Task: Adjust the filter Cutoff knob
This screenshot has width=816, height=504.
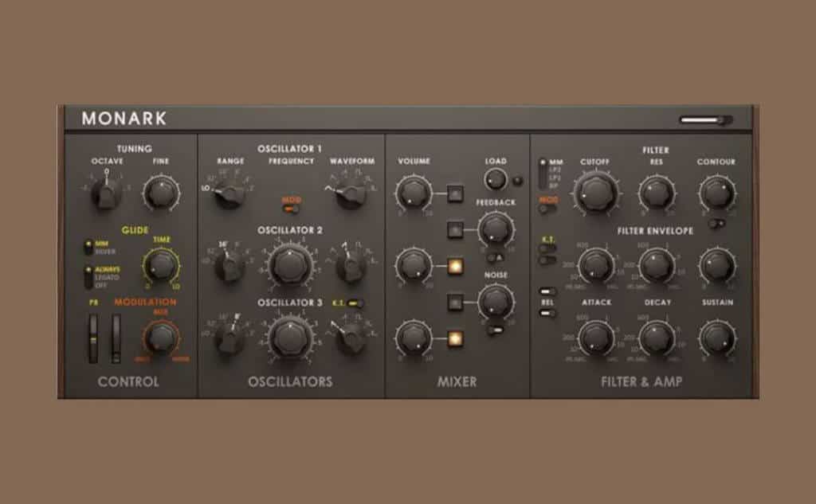Action: (x=596, y=193)
